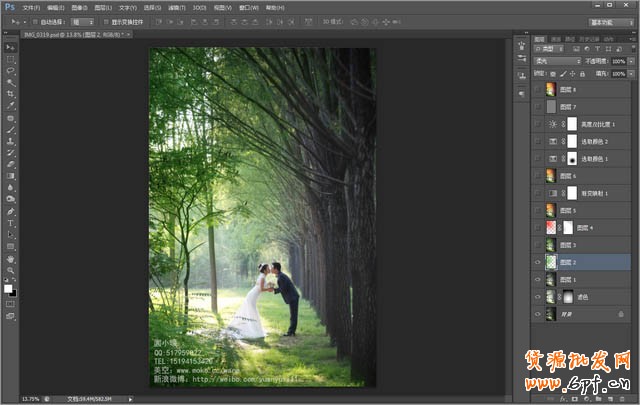Select the Lasso tool

10,71
